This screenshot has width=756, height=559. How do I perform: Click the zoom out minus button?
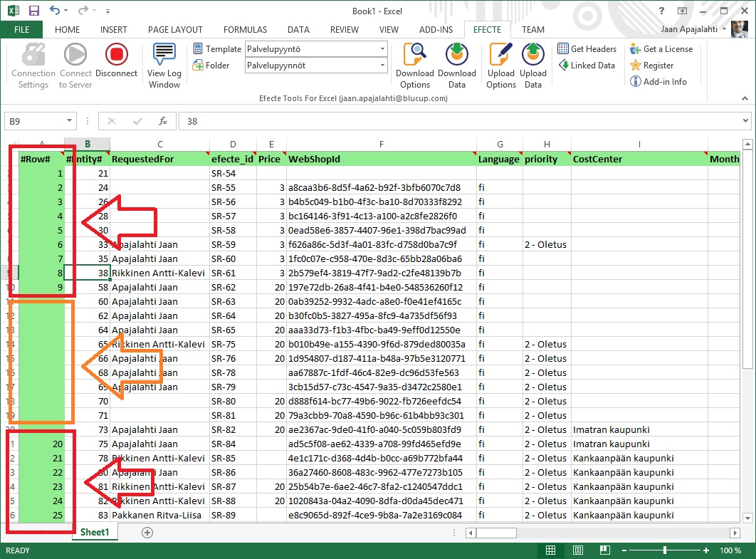click(x=624, y=550)
